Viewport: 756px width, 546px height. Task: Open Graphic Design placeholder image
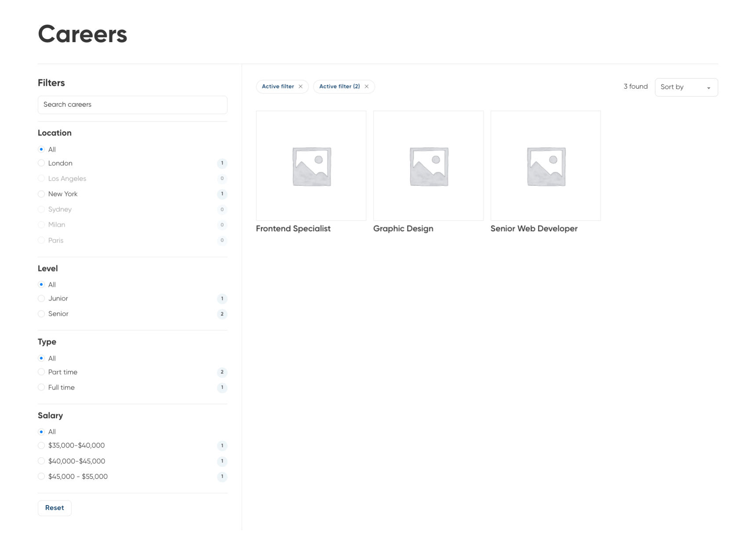click(428, 166)
